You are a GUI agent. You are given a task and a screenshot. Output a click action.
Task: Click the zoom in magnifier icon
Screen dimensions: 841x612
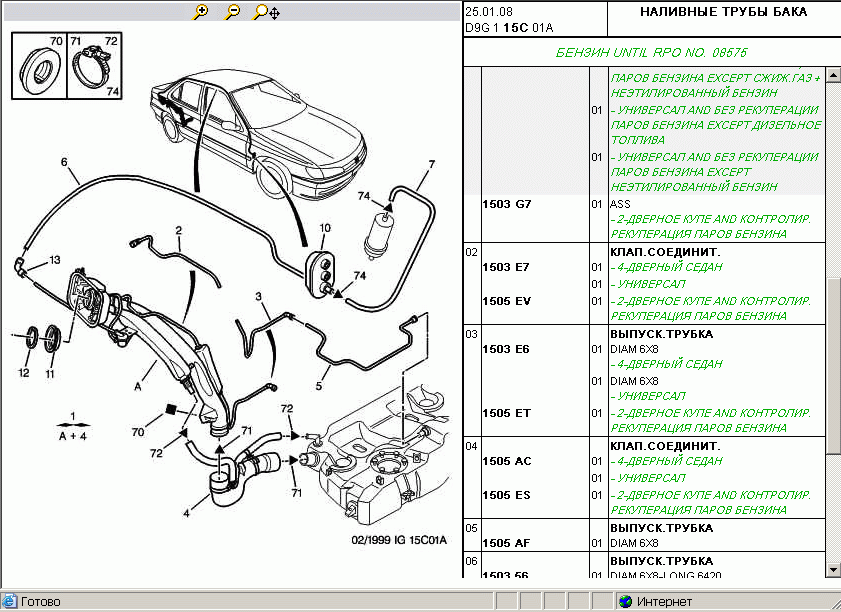[x=201, y=12]
